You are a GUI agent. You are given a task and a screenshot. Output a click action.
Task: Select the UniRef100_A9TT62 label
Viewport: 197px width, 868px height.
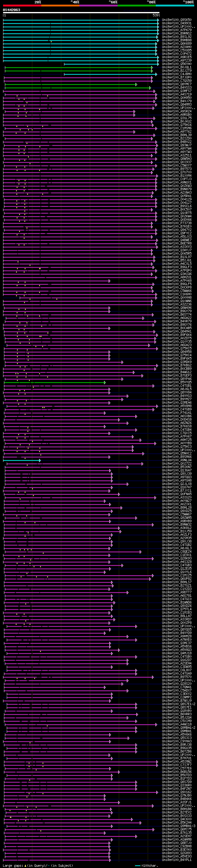177,131
